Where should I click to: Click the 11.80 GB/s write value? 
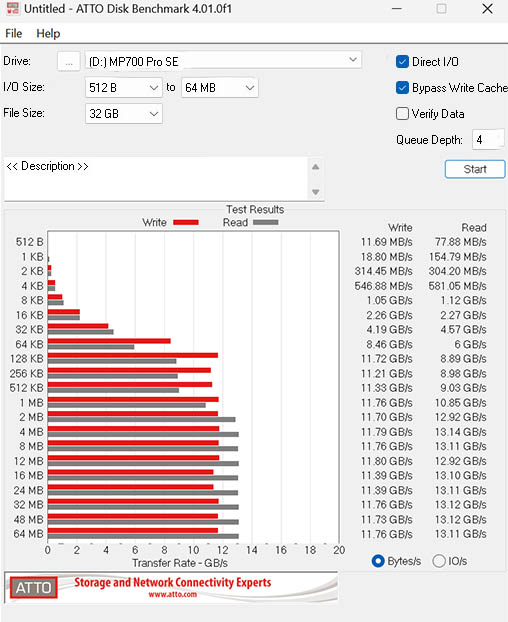tap(386, 461)
